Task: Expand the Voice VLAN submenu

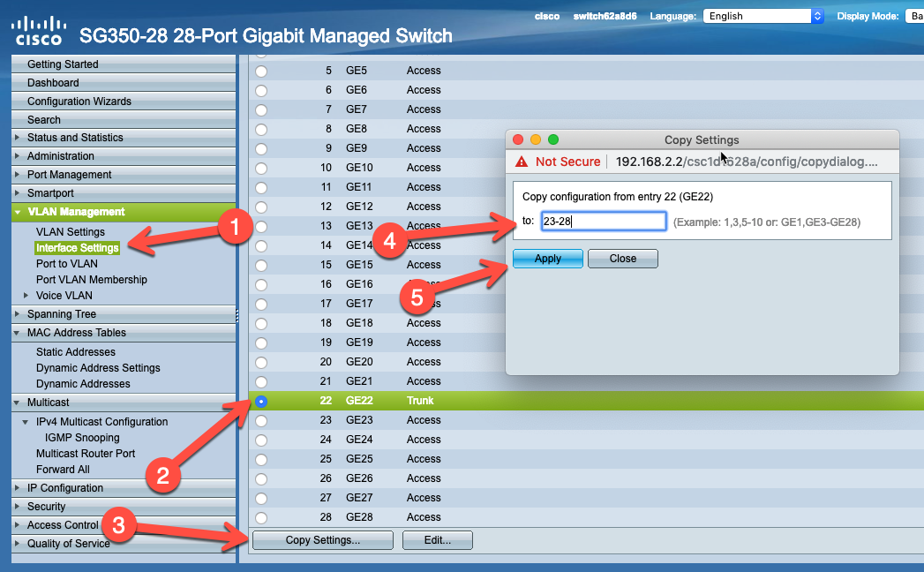Action: tap(26, 295)
